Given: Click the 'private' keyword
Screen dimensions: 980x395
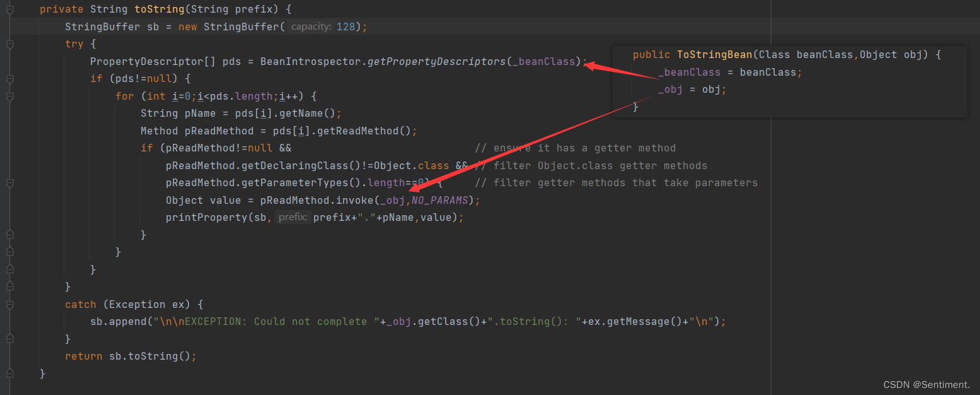Looking at the screenshot, I should [x=62, y=9].
